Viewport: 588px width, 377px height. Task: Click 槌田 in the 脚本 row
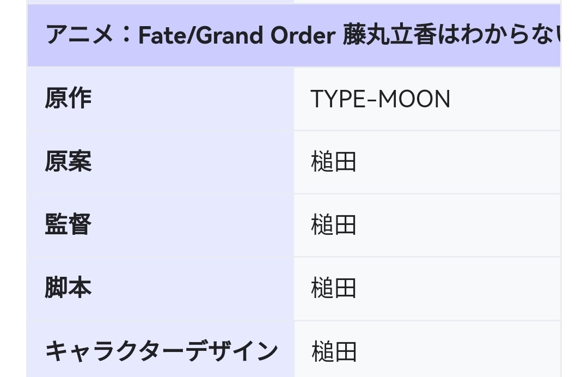pos(333,288)
